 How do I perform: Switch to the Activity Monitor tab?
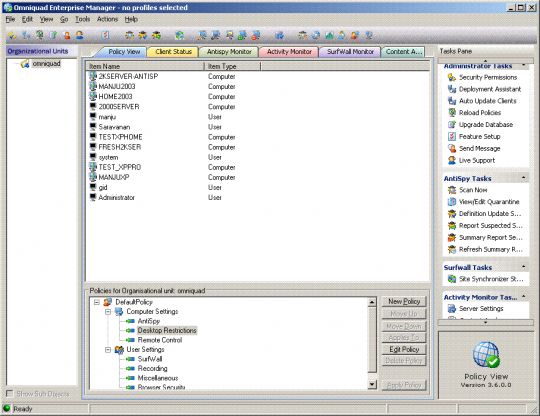pyautogui.click(x=289, y=52)
